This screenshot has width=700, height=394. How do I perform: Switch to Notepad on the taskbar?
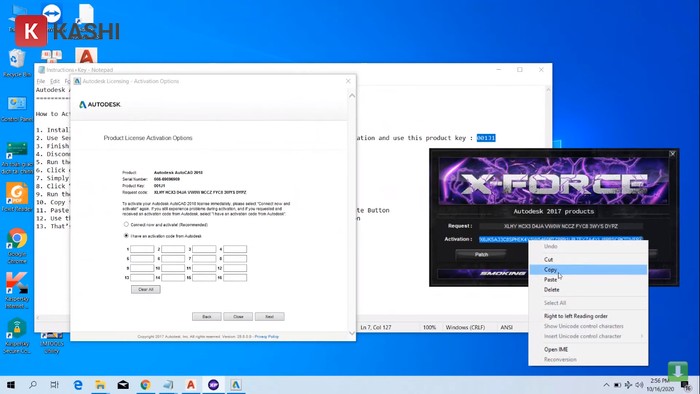coord(168,385)
